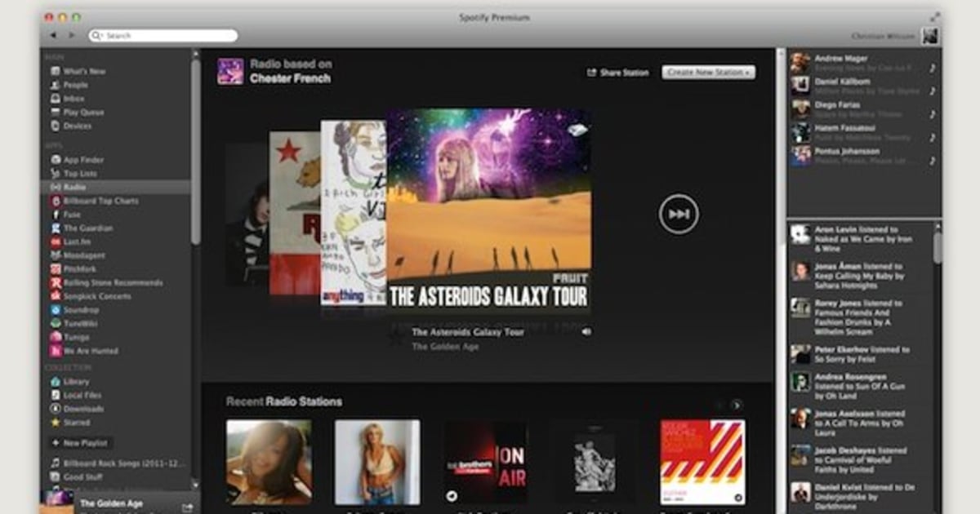Select the Asteroids Galaxy Tour album cover
980x514 pixels.
(x=488, y=210)
